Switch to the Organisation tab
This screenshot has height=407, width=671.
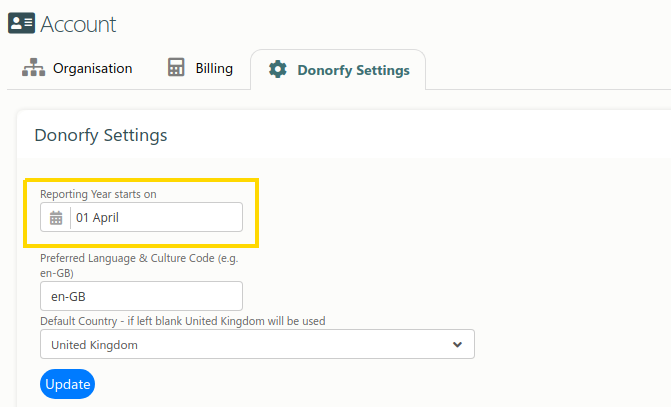tap(77, 68)
